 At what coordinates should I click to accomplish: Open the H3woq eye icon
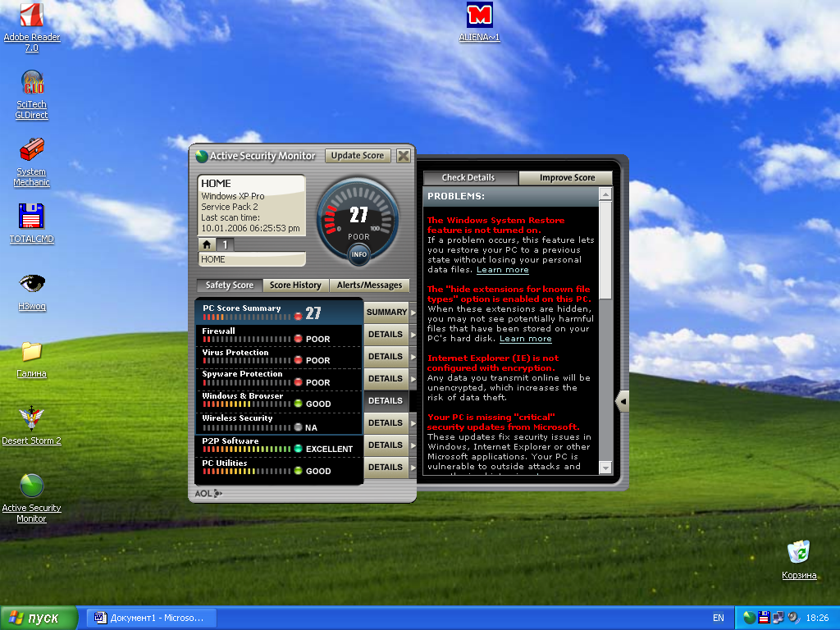point(32,291)
